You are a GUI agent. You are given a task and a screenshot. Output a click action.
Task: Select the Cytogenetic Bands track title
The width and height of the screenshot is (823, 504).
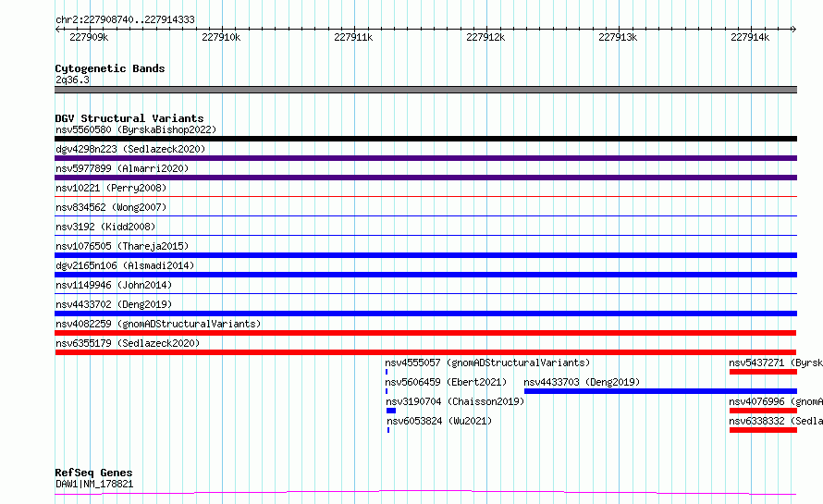tap(110, 68)
